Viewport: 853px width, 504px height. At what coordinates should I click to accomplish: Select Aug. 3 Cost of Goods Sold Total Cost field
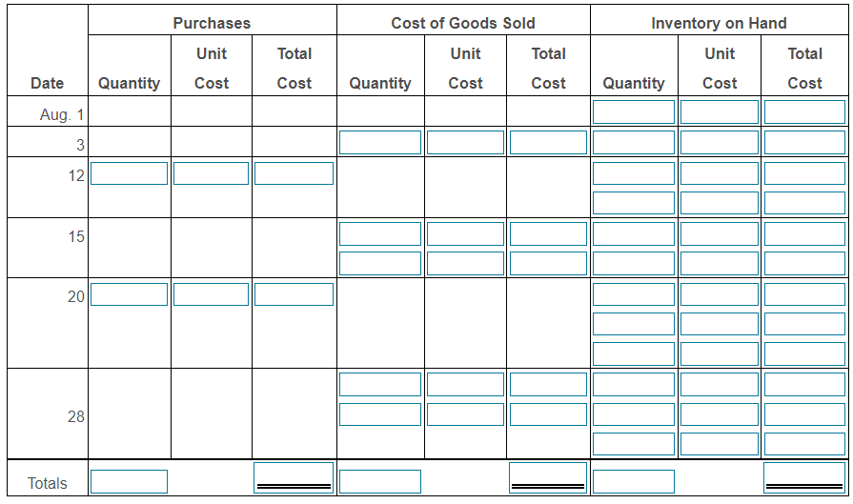click(548, 143)
